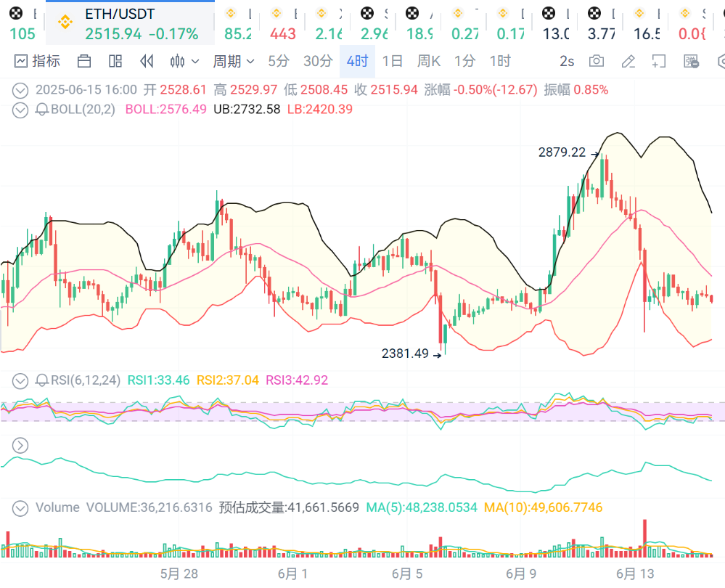Toggle the 弹 barrage comments icon
Image resolution: width=725 pixels, height=588 pixels.
click(x=691, y=61)
